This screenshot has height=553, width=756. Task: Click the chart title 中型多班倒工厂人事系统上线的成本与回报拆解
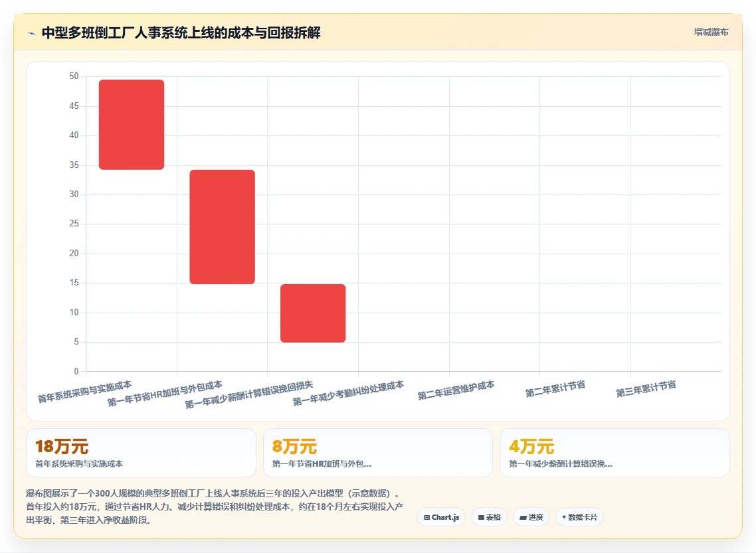tap(181, 33)
